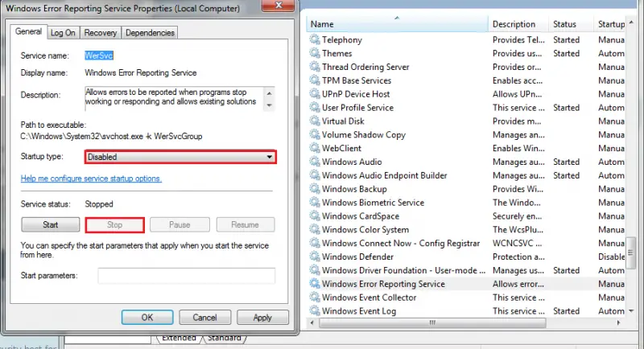Click 'Windows Error Reporting Service' row text
The width and height of the screenshot is (644, 349).
click(383, 284)
